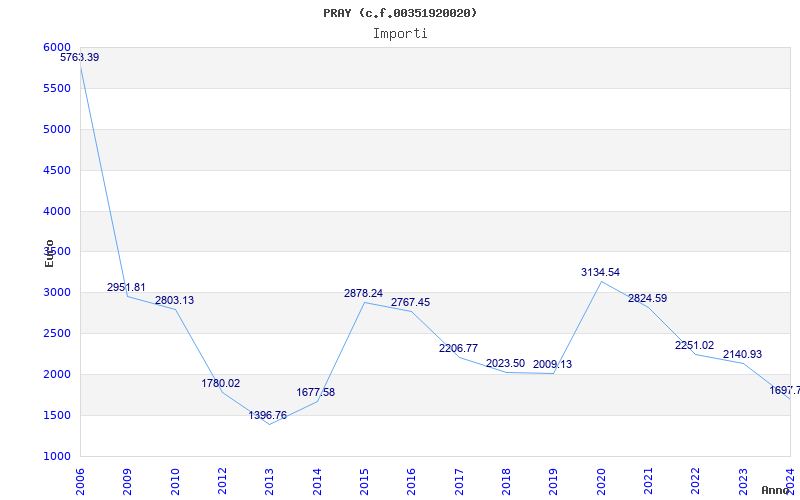Select data label 5763.39
This screenshot has height=500, width=800.
(80, 57)
